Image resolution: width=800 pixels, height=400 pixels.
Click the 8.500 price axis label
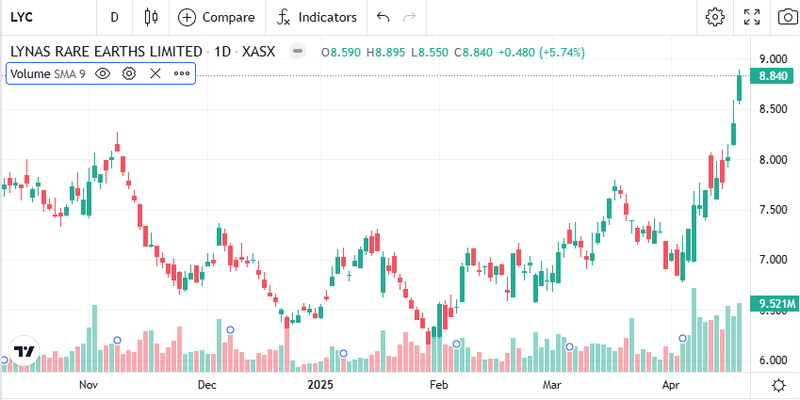pyautogui.click(x=773, y=109)
